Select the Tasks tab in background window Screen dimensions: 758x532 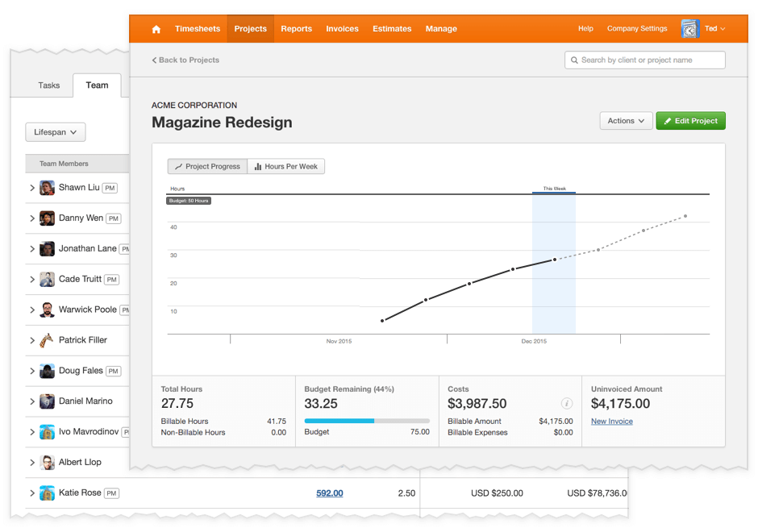[49, 85]
